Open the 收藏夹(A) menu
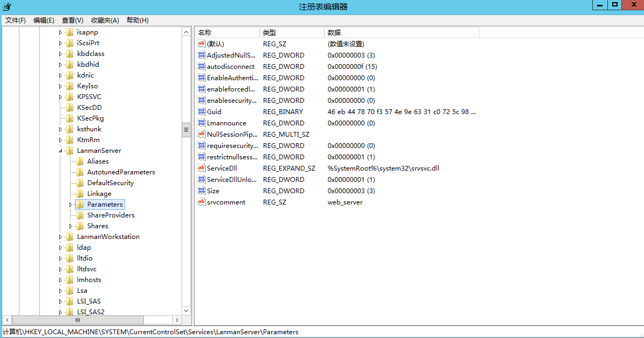644x338 pixels. (x=105, y=20)
